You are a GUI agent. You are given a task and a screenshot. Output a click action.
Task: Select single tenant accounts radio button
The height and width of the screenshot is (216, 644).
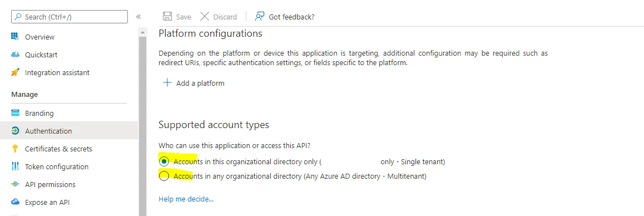coord(164,161)
